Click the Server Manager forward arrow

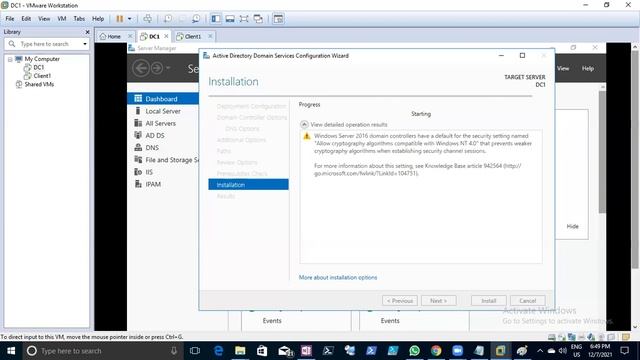coord(157,68)
